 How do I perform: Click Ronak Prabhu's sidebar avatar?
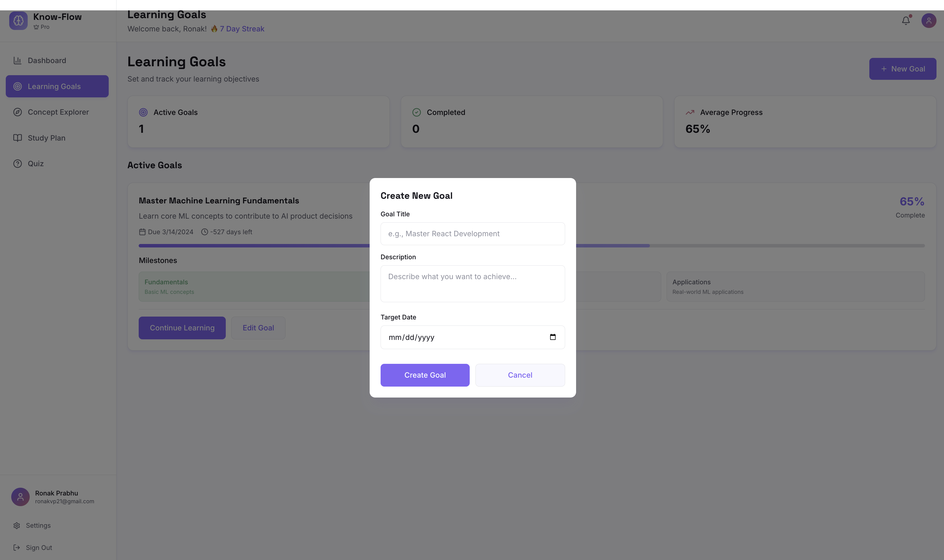pyautogui.click(x=20, y=497)
